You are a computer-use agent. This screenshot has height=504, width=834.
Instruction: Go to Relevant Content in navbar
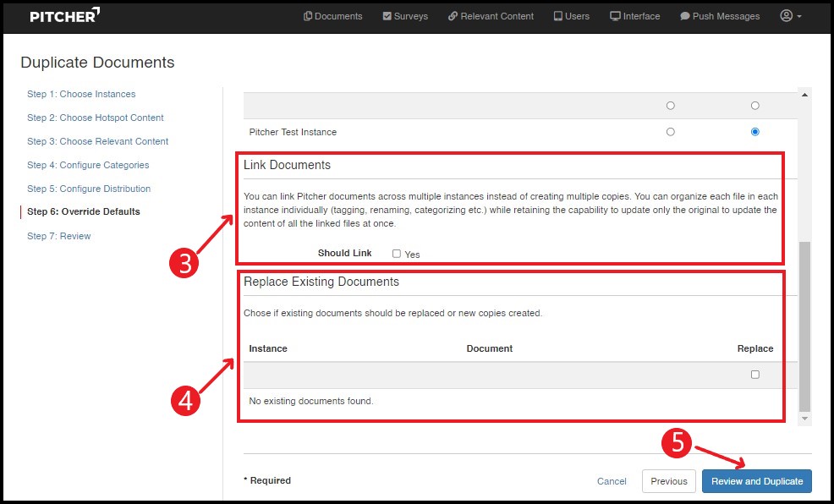coord(491,16)
